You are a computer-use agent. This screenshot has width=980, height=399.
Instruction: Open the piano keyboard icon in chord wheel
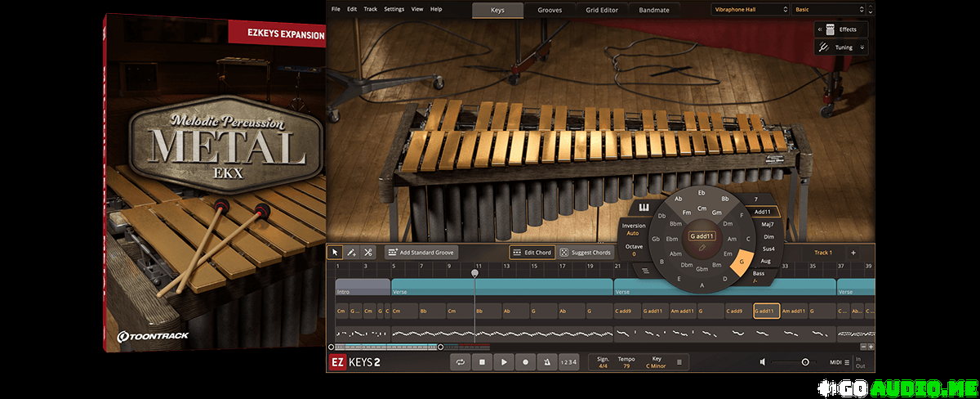[643, 208]
